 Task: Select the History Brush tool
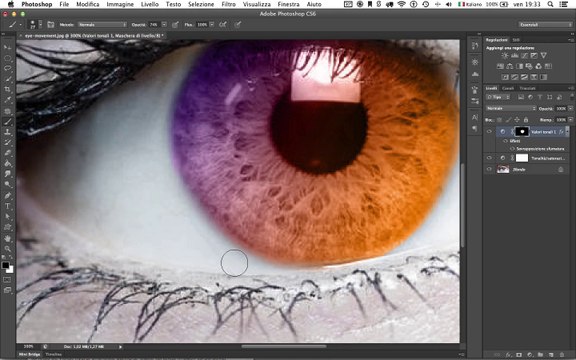click(7, 143)
